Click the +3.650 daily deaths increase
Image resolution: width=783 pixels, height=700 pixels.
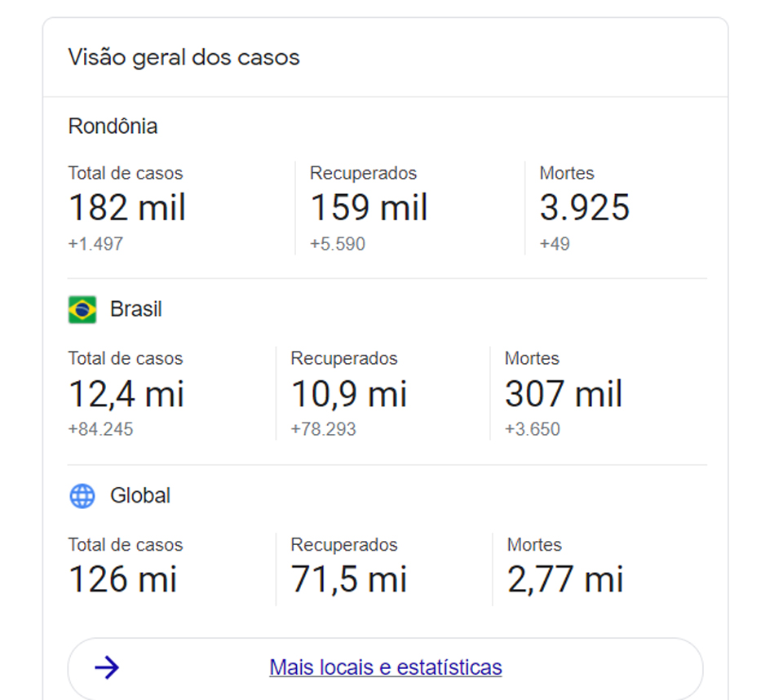pos(532,429)
